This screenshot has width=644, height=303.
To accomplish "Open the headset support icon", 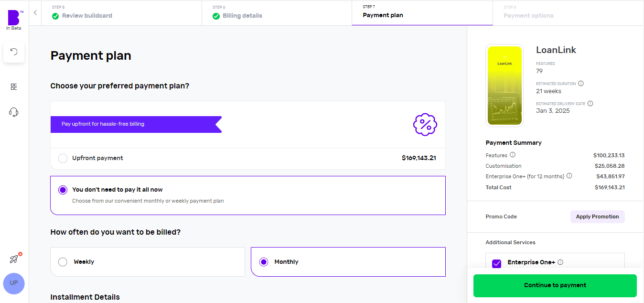I will [14, 112].
